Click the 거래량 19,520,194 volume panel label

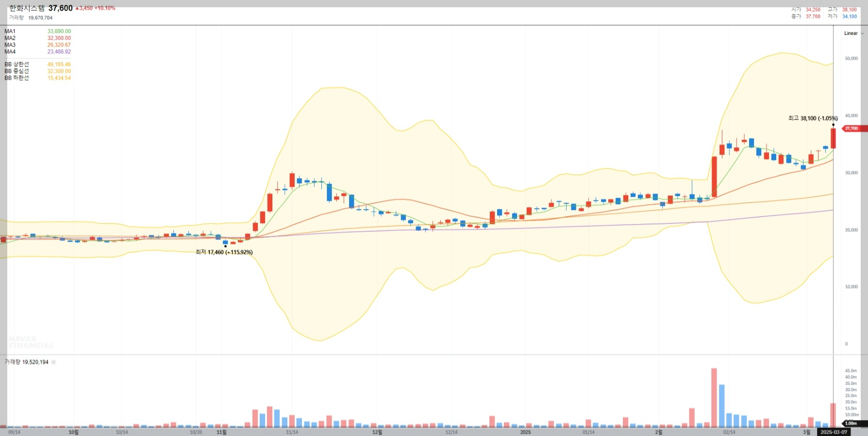click(27, 362)
